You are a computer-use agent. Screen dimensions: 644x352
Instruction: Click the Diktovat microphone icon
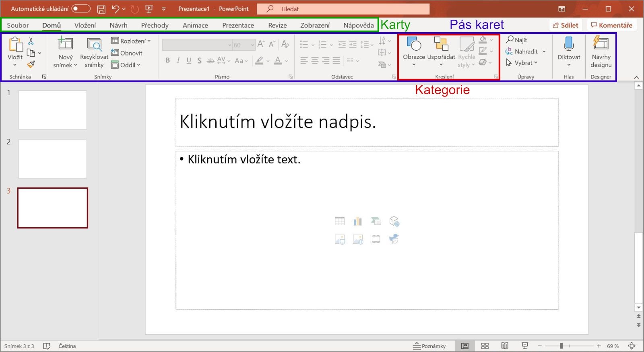569,44
